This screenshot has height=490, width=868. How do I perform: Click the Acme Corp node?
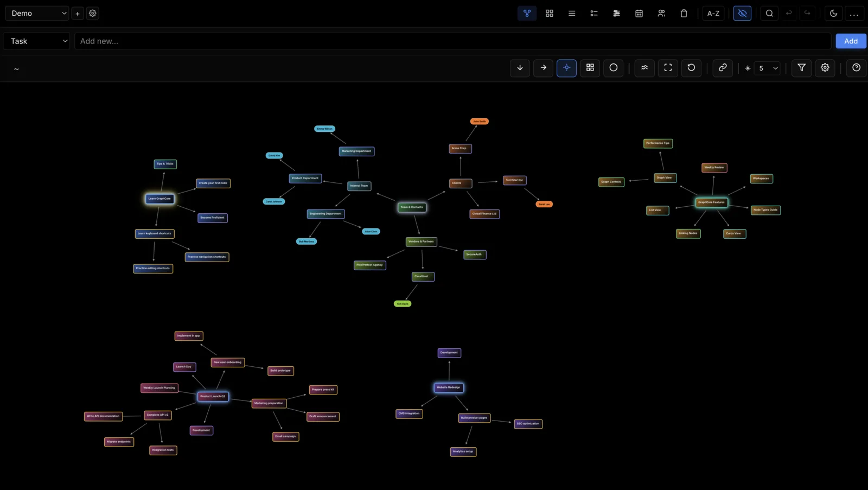pos(460,148)
